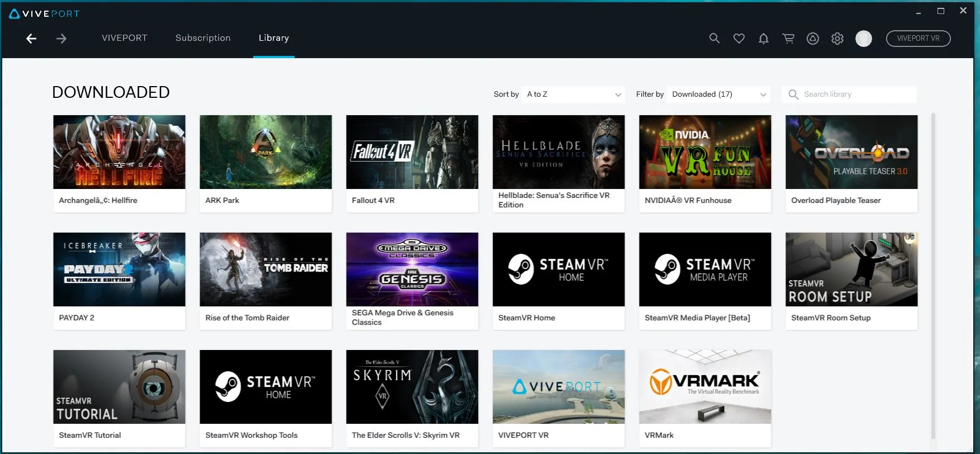Launch VIVEPORT VR button
980x454 pixels.
(x=918, y=38)
